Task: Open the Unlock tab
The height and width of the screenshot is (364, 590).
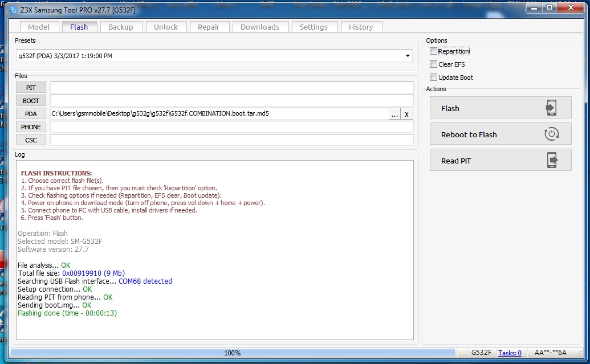Action: 165,27
